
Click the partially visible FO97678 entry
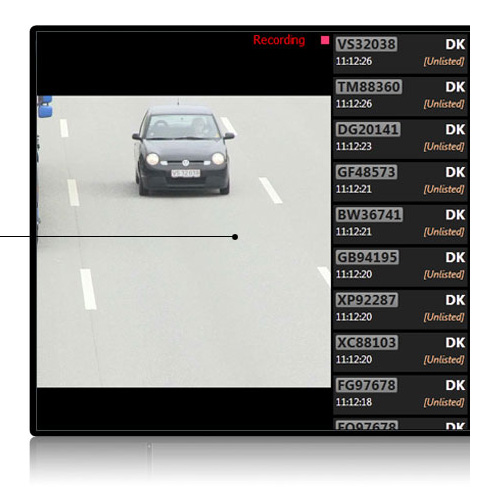coord(401,424)
